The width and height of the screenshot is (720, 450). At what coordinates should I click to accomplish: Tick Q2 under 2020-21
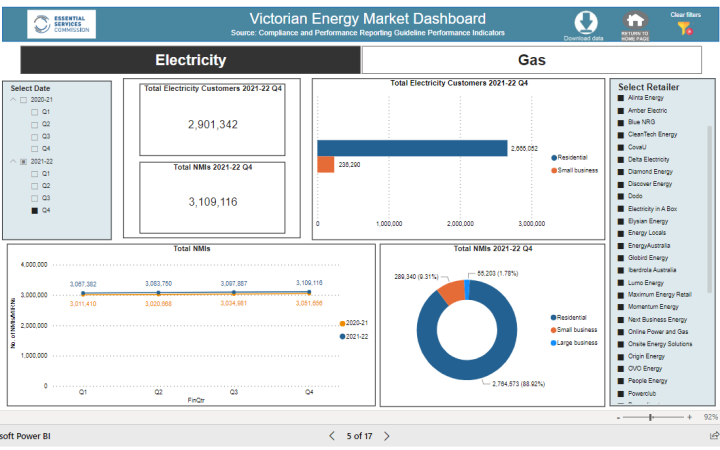coord(34,124)
